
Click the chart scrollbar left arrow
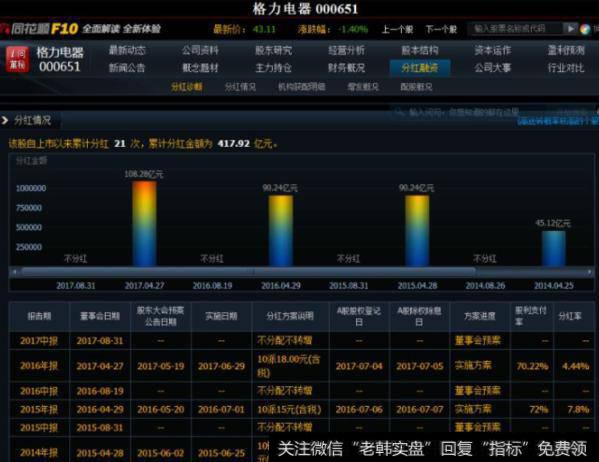pos(15,272)
